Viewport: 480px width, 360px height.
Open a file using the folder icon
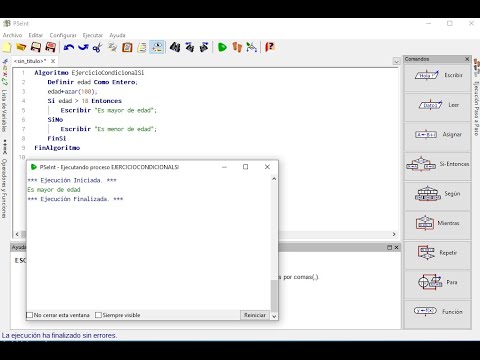[x=21, y=47]
